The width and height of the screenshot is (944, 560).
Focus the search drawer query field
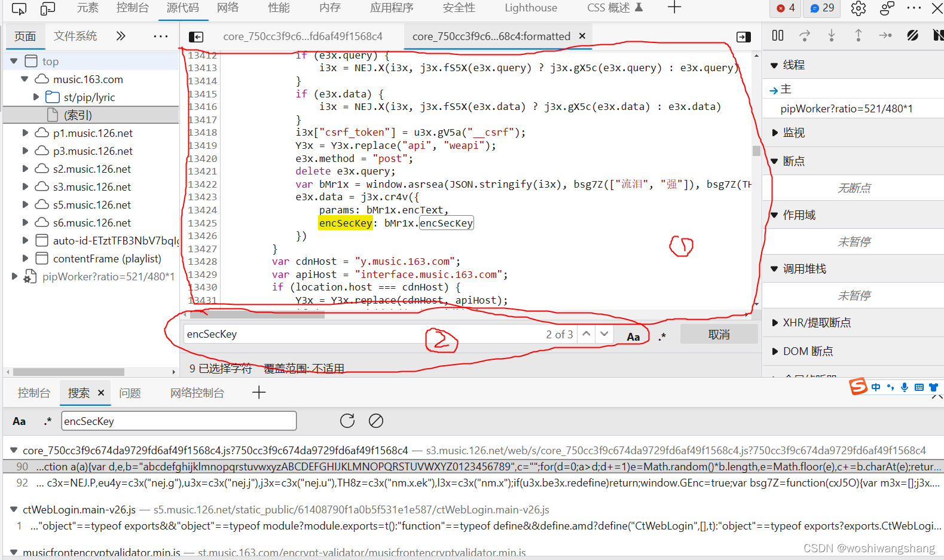[179, 421]
